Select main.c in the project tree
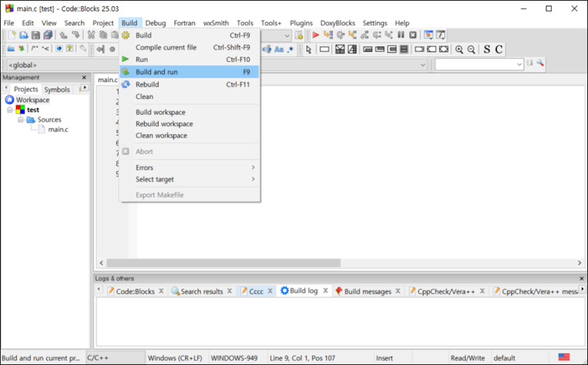588x365 pixels. pos(58,129)
